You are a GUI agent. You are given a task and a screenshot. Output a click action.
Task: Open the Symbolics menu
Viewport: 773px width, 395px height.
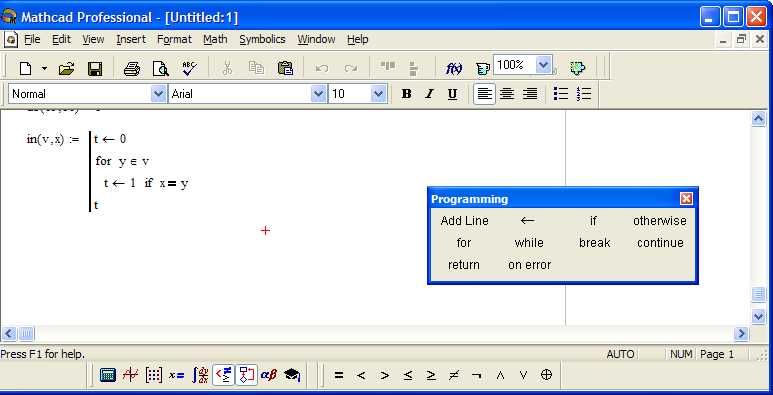coord(262,39)
